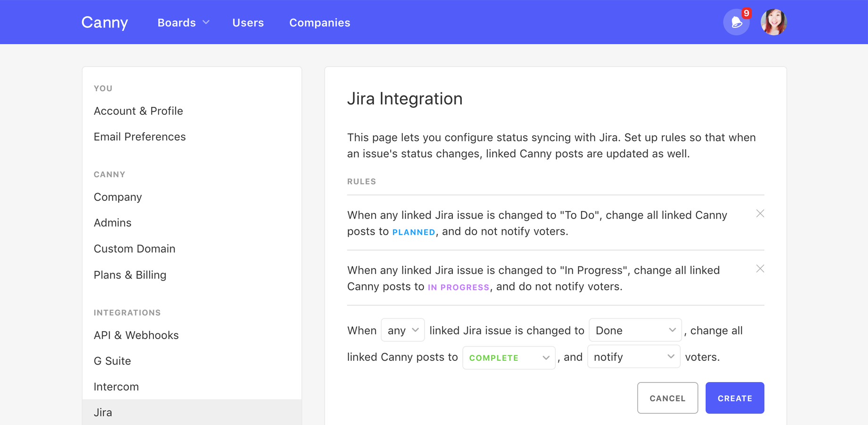The image size is (868, 425).
Task: Open the "Done" Jira status dropdown
Action: coord(635,330)
